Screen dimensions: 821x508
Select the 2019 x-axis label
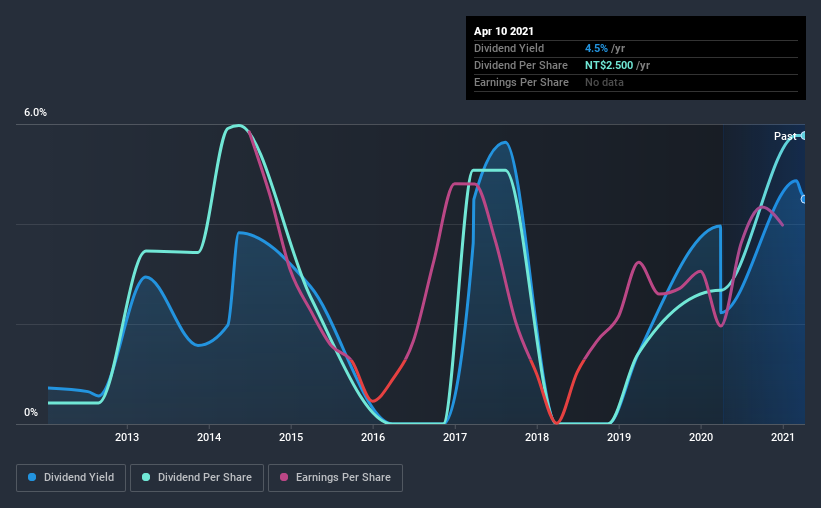(619, 437)
